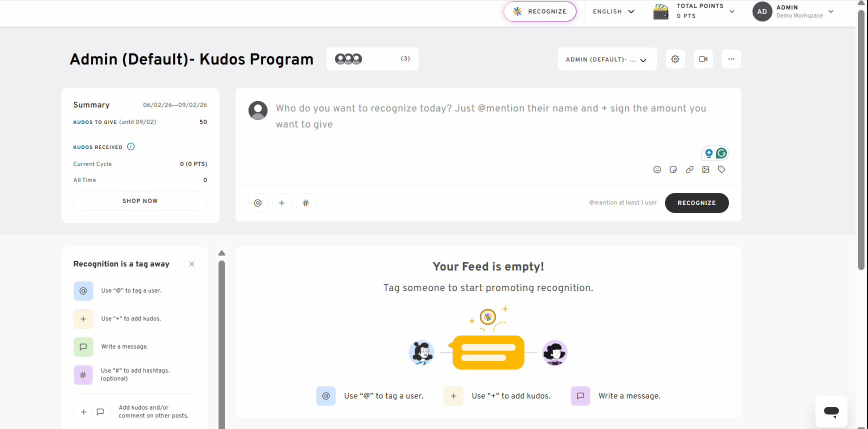Click the blue @ icon in tips panel
This screenshot has height=429, width=868.
83,290
